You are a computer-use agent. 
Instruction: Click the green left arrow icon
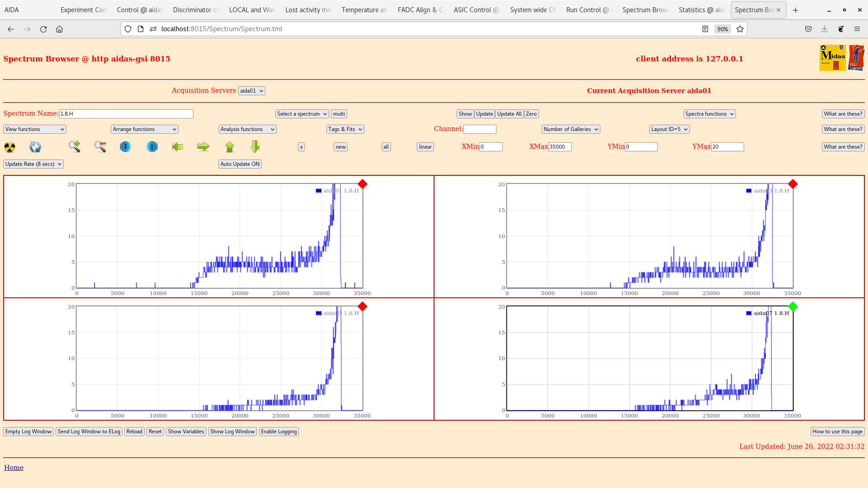click(178, 146)
